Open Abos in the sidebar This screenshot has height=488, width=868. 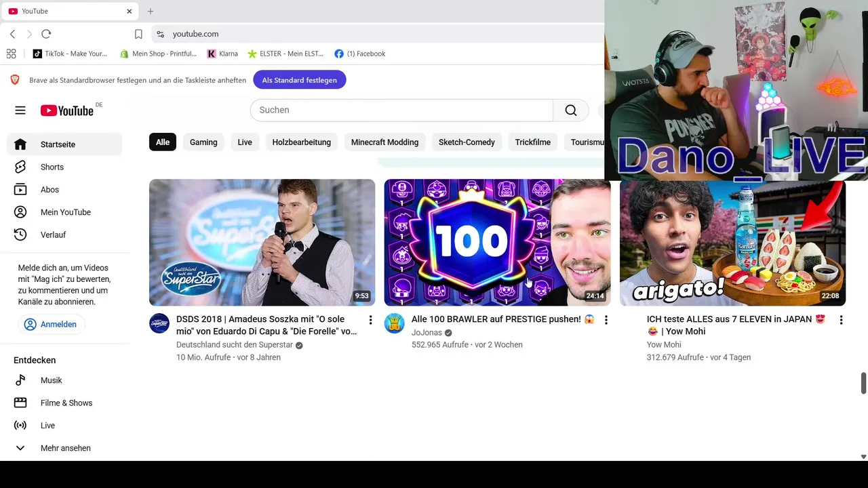(x=64, y=190)
